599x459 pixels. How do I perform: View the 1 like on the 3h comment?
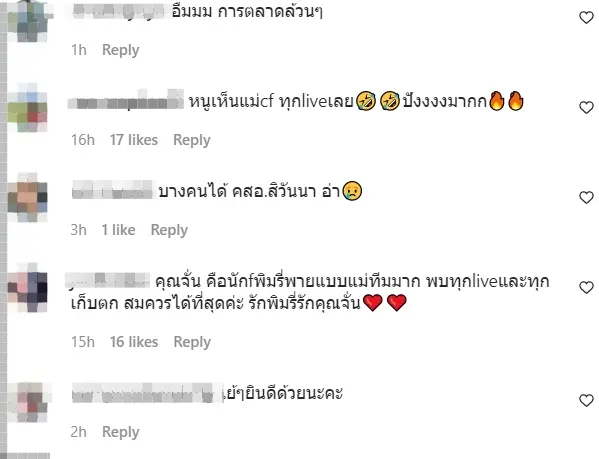click(x=118, y=230)
